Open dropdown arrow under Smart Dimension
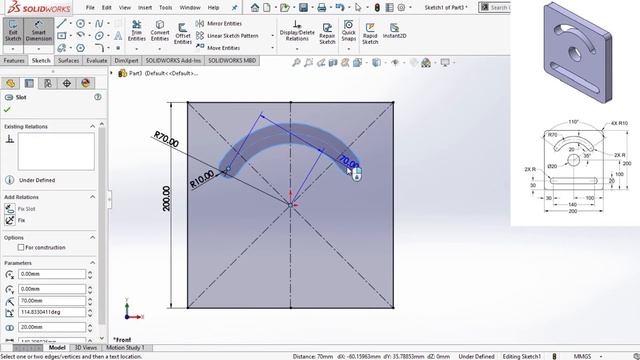640x360 pixels. [x=39, y=49]
